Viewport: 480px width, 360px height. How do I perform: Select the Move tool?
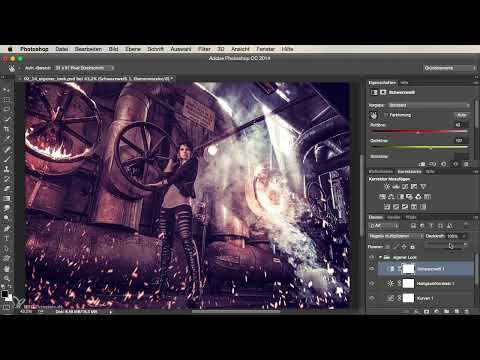click(7, 90)
